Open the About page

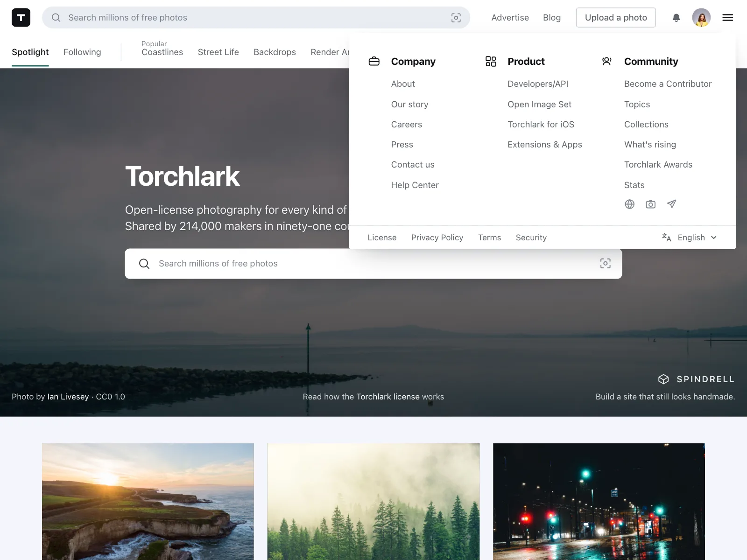point(403,84)
